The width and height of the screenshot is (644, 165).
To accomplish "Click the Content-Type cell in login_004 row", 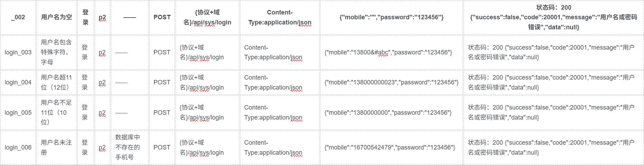I will coord(280,82).
